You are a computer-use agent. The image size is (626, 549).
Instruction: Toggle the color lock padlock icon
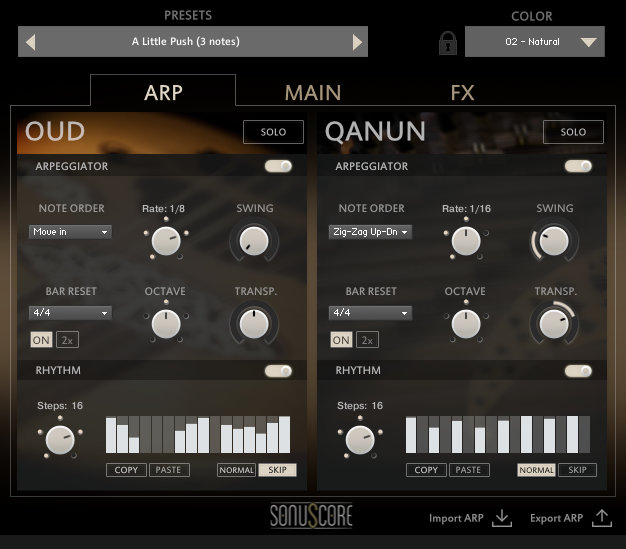pos(448,43)
